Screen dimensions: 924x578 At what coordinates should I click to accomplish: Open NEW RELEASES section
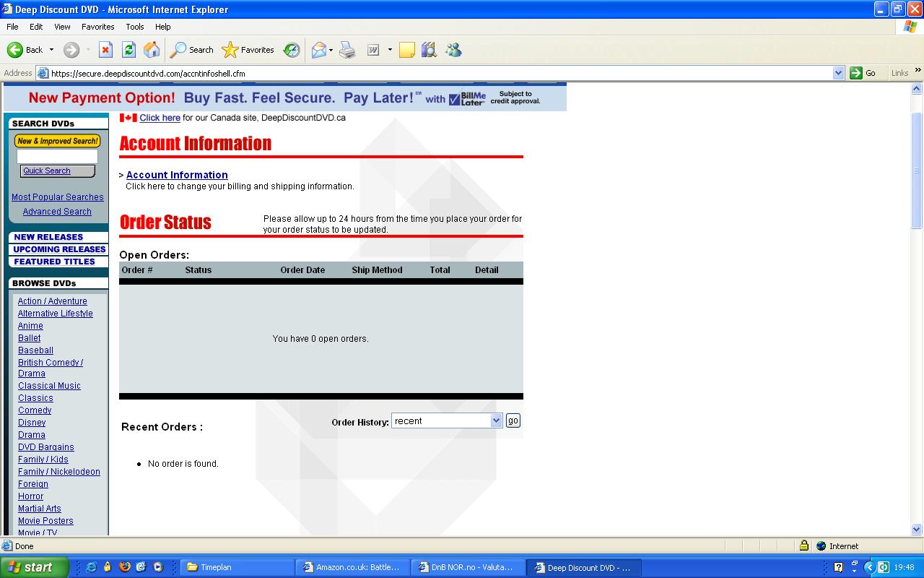(48, 237)
